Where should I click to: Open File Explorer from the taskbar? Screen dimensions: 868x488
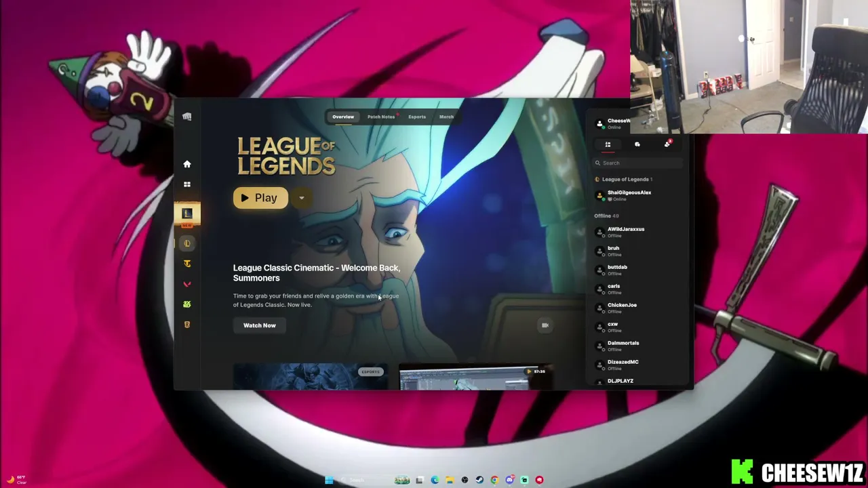[450, 480]
